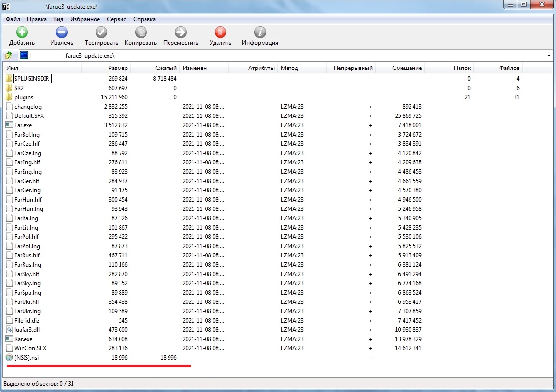The width and height of the screenshot is (556, 392).
Task: Click the Default.SFX file icon
Action: tap(9, 116)
